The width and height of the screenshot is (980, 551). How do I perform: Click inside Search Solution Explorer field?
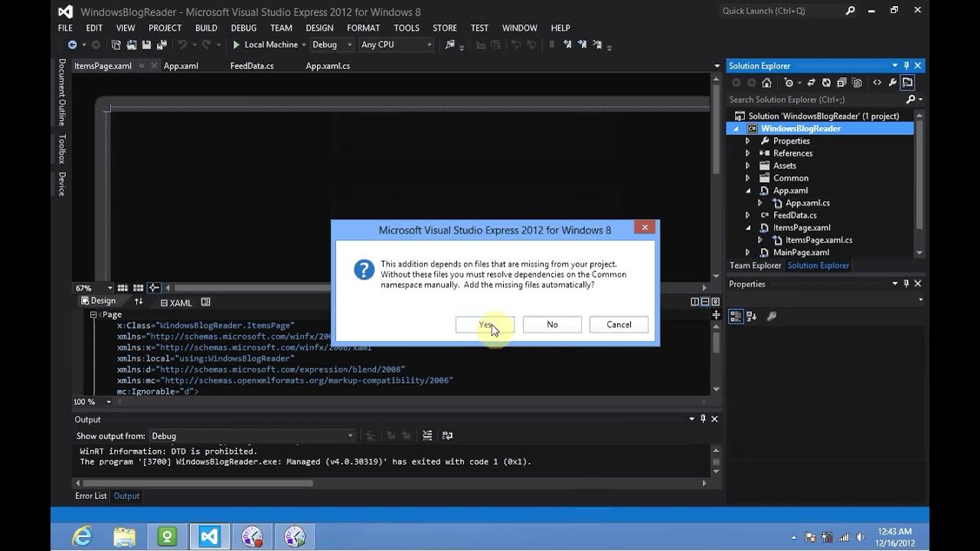coord(816,99)
